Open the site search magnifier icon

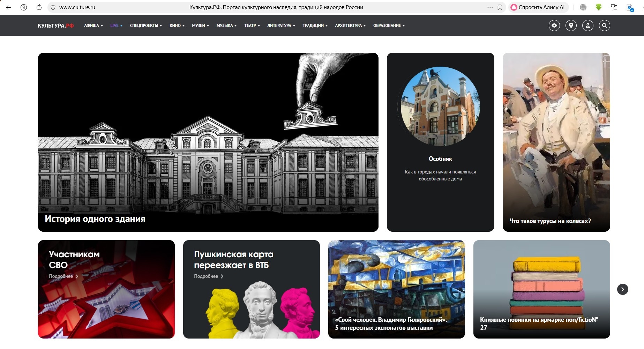[604, 25]
